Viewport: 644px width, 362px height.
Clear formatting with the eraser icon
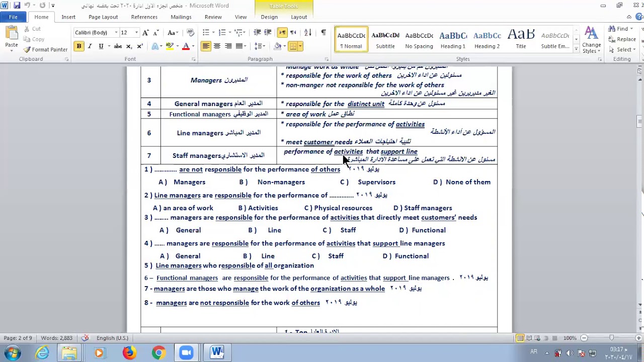pyautogui.click(x=190, y=33)
